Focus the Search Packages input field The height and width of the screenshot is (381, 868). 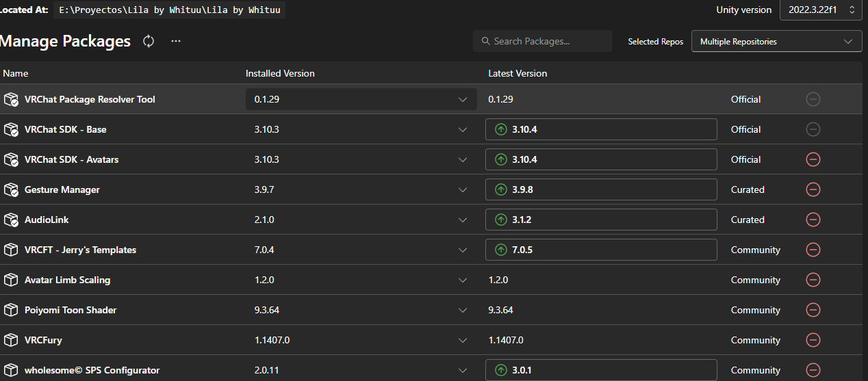(542, 41)
